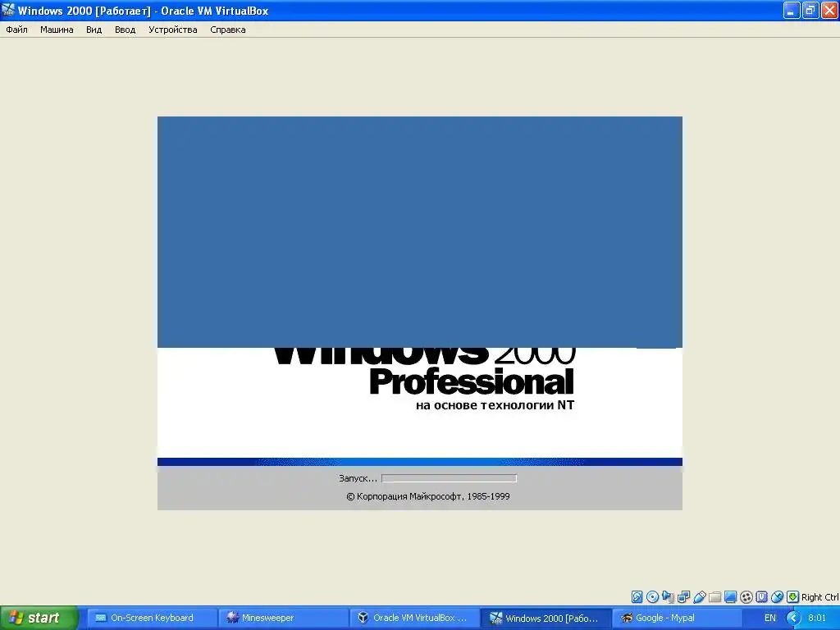The image size is (840, 630).
Task: Click the keyboard capture green arrow icon
Action: coord(793,597)
